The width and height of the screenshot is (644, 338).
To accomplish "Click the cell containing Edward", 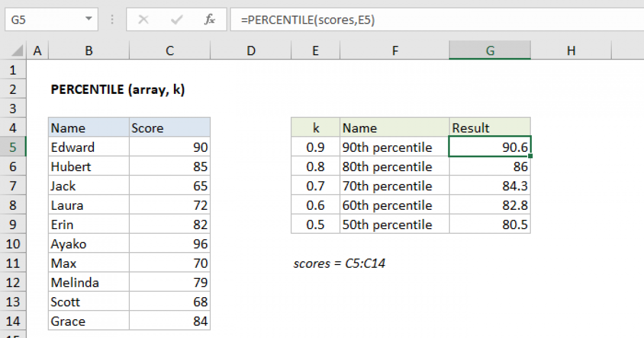I will point(89,148).
